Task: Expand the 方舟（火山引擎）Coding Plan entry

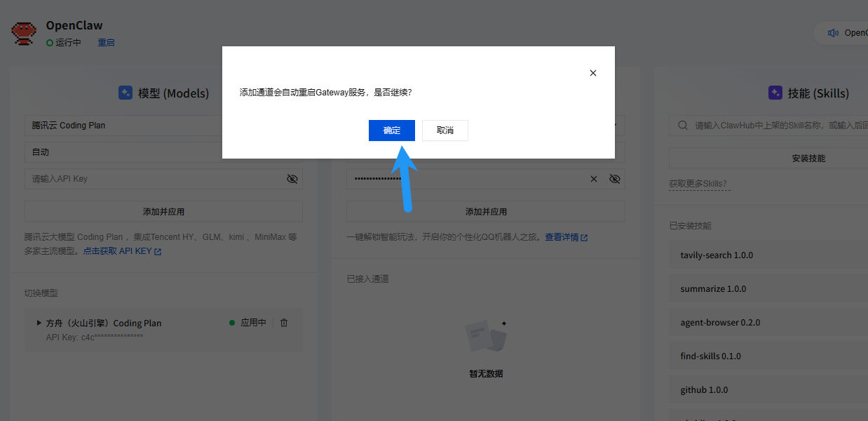Action: [39, 323]
